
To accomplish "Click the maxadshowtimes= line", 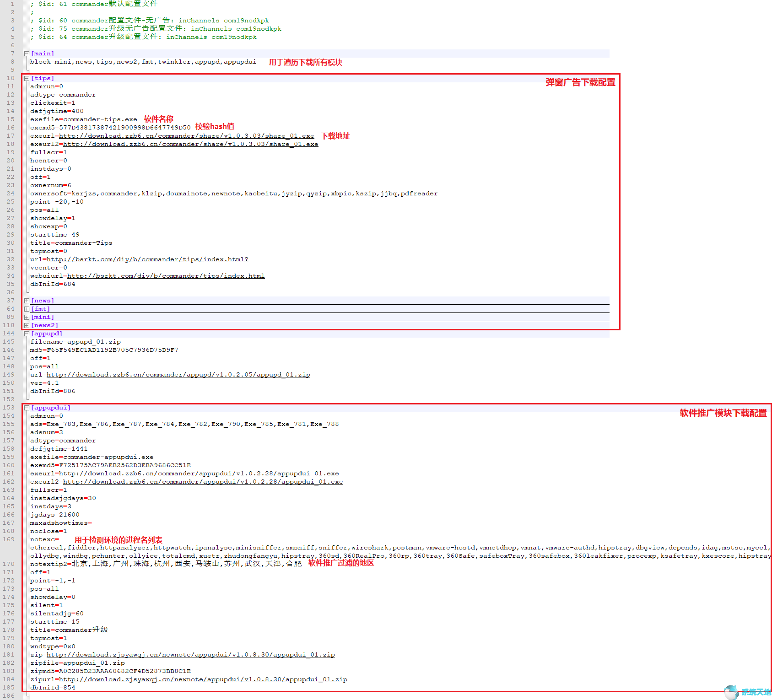I will (61, 523).
